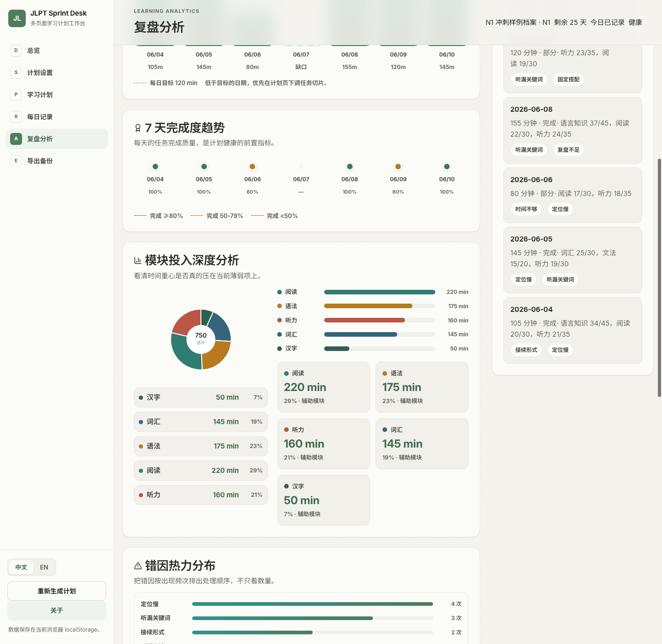
Task: Click the JL app logo badge
Action: (x=17, y=18)
